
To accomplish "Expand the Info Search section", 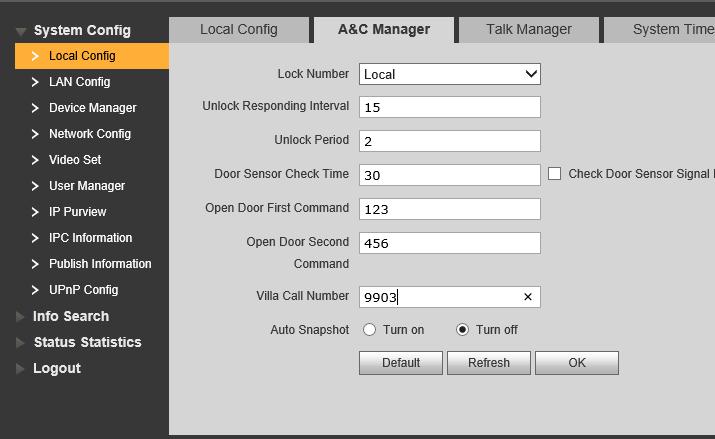I will pyautogui.click(x=20, y=316).
